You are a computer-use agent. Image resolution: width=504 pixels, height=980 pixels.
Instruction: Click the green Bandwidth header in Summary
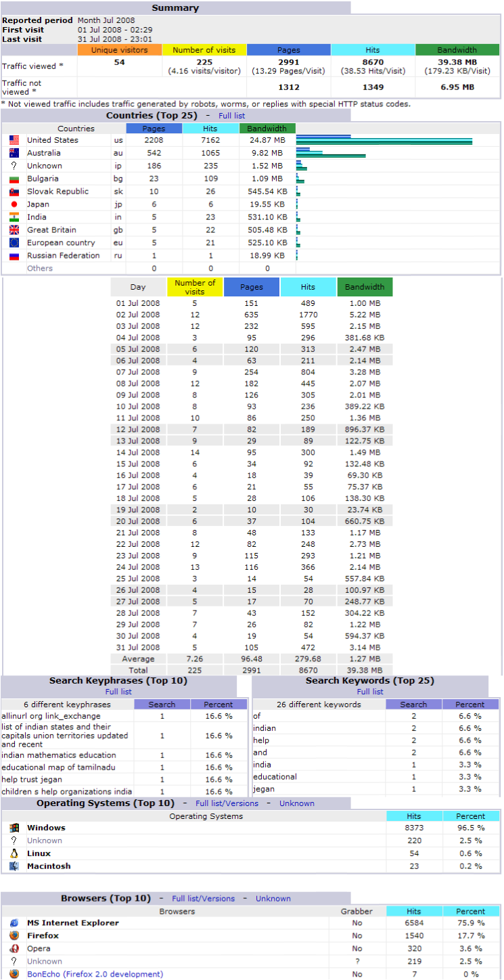pos(457,50)
